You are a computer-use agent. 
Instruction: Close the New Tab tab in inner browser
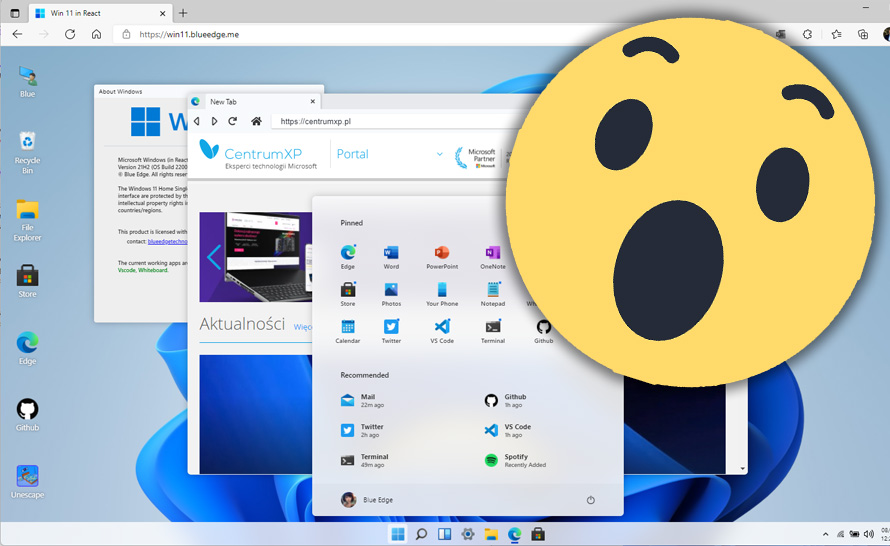coord(313,102)
